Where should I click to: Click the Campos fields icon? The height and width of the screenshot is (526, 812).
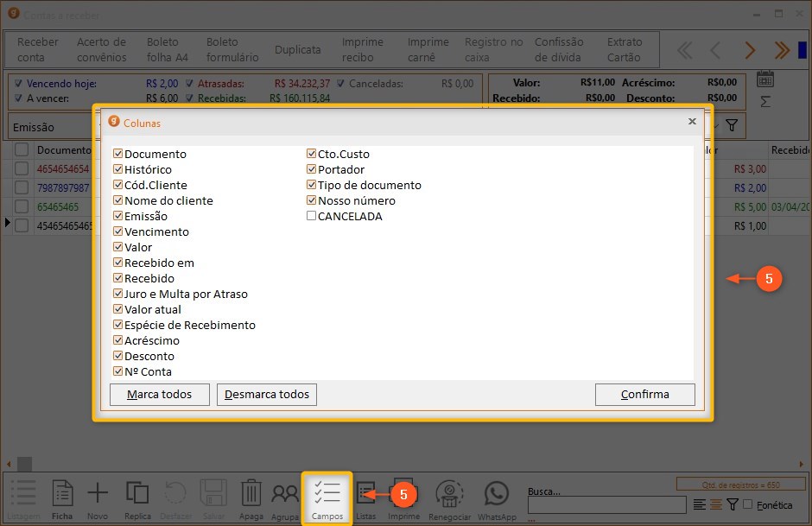coord(327,494)
